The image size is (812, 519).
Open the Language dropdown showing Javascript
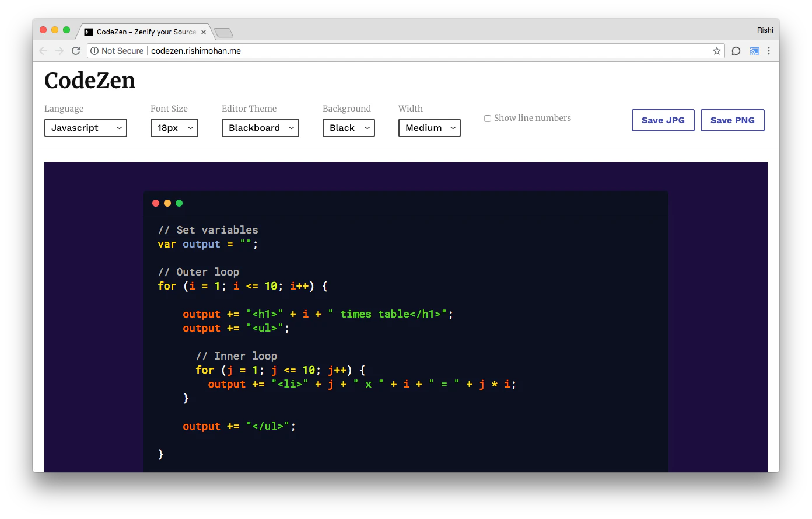[86, 128]
